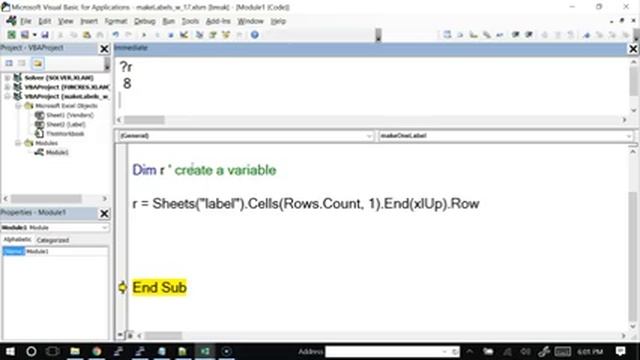Click the Module1 name value field
This screenshot has width=640, height=360.
(x=67, y=251)
